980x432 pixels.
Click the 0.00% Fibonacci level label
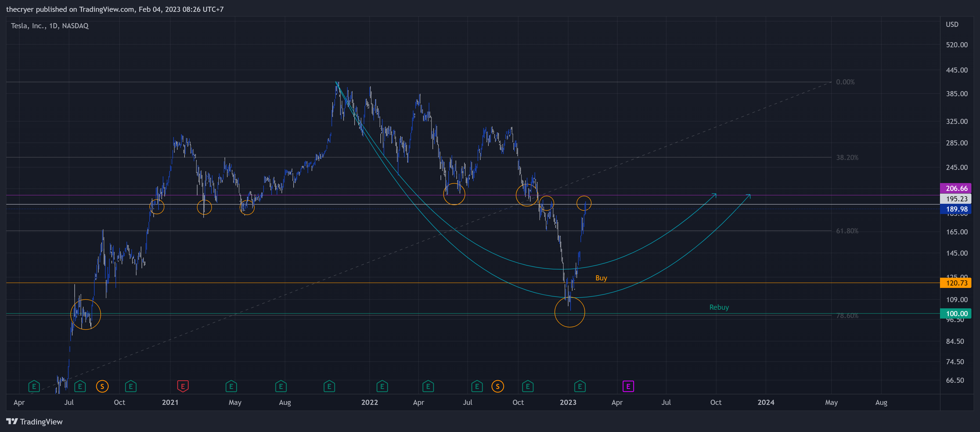(x=845, y=82)
